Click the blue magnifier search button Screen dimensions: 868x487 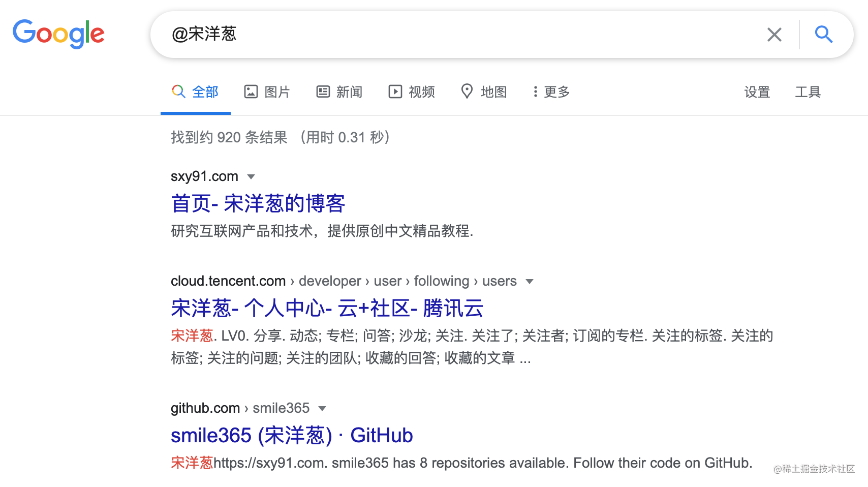coord(823,35)
